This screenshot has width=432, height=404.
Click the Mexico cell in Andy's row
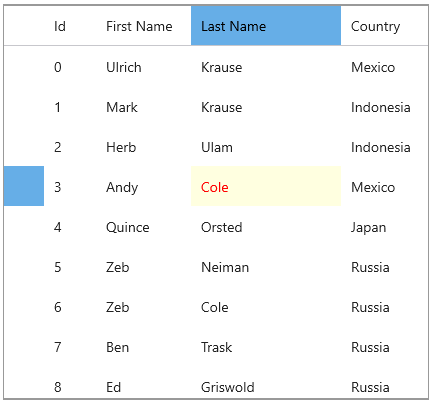[x=384, y=186]
